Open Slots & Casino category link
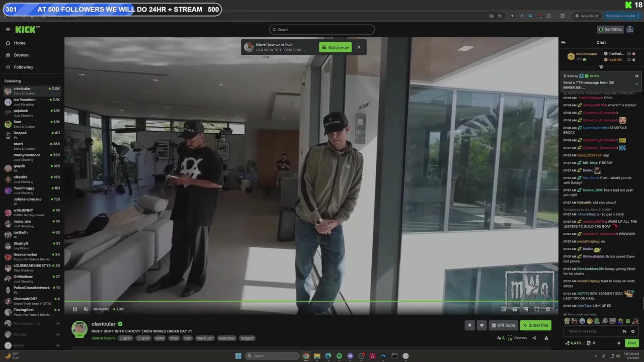Image resolution: width=644 pixels, height=362 pixels. click(x=103, y=338)
